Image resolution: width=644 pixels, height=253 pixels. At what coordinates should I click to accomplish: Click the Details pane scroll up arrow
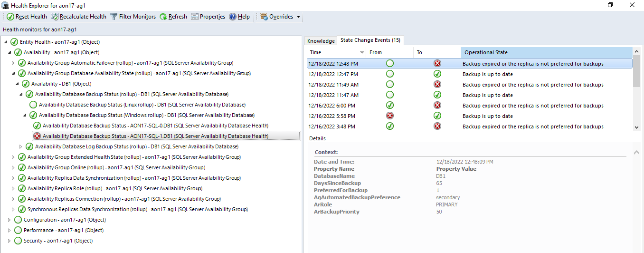(x=636, y=152)
